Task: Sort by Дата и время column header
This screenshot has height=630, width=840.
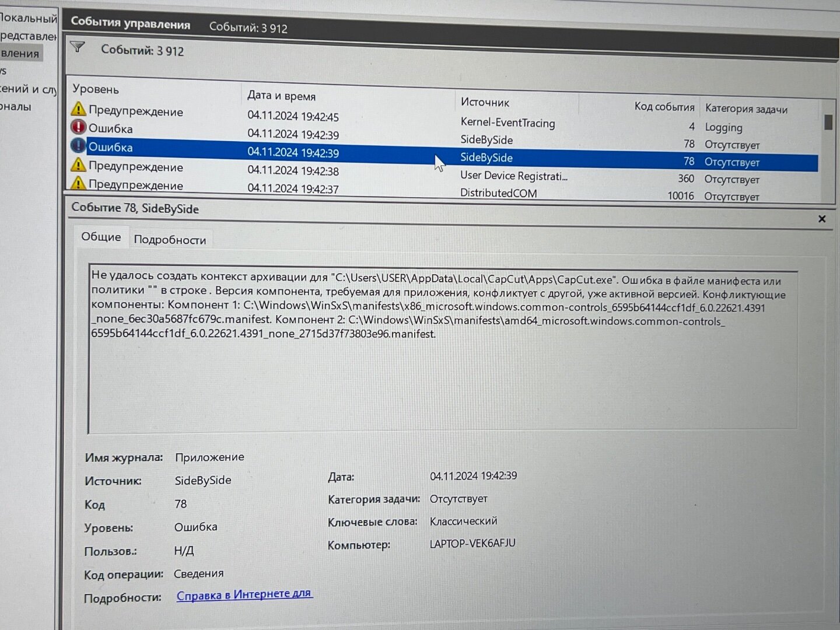Action: tap(281, 96)
